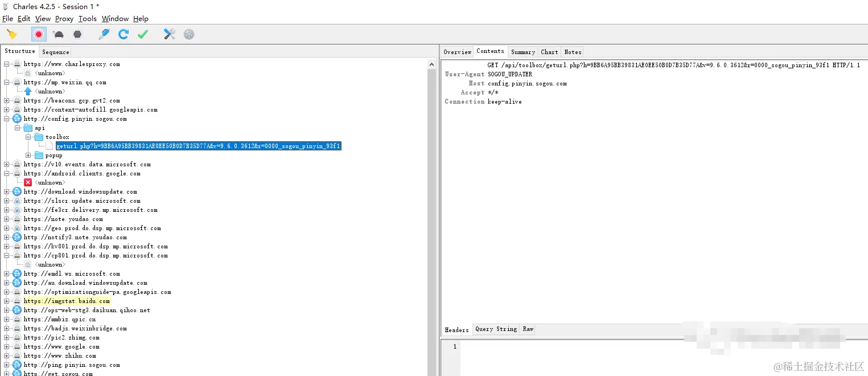
Task: Click globe icon for download.windowsupdate.com
Action: 17,192
